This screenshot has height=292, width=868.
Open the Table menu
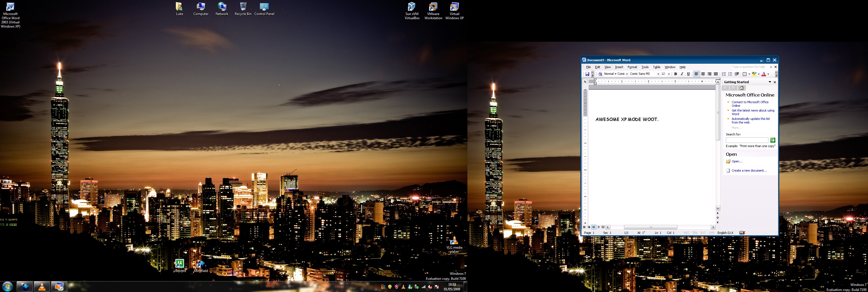tap(656, 67)
